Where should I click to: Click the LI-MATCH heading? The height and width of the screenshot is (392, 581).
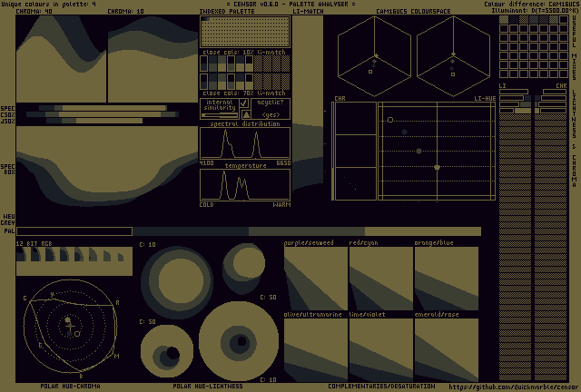pyautogui.click(x=308, y=11)
